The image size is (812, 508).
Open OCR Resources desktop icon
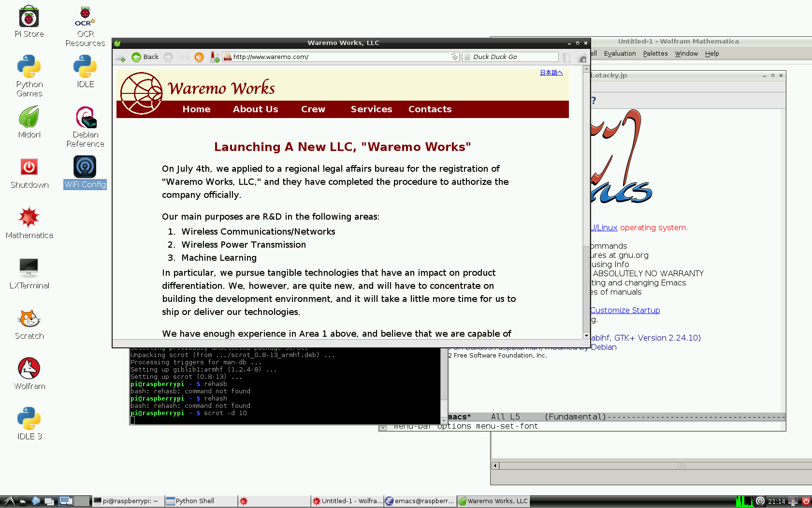[x=85, y=26]
